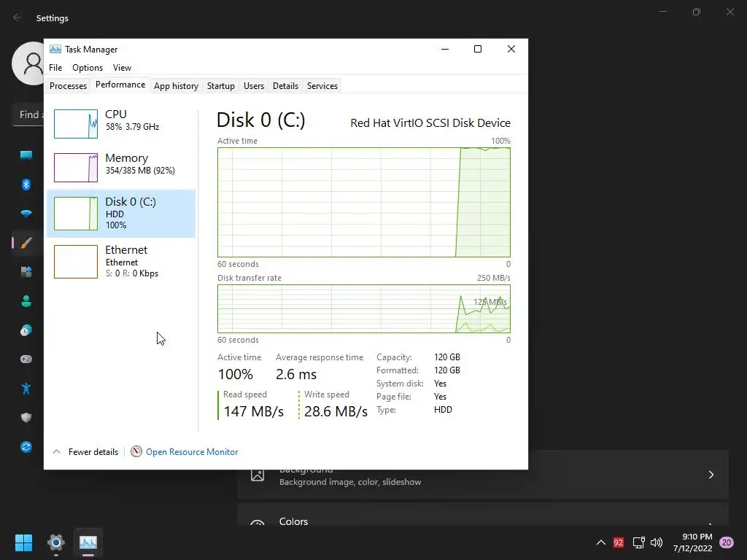Click the Ethernet mini graph thumbnail
The height and width of the screenshot is (560, 747).
(76, 262)
